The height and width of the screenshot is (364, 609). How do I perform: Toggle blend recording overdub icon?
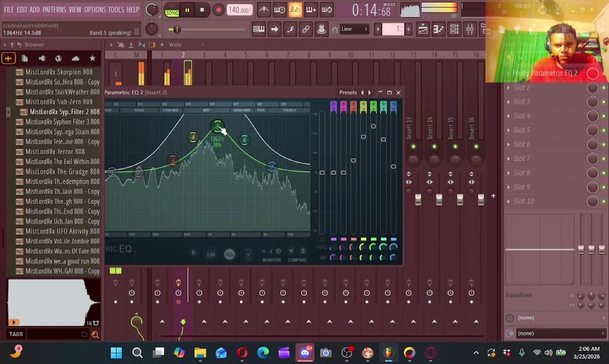click(311, 10)
